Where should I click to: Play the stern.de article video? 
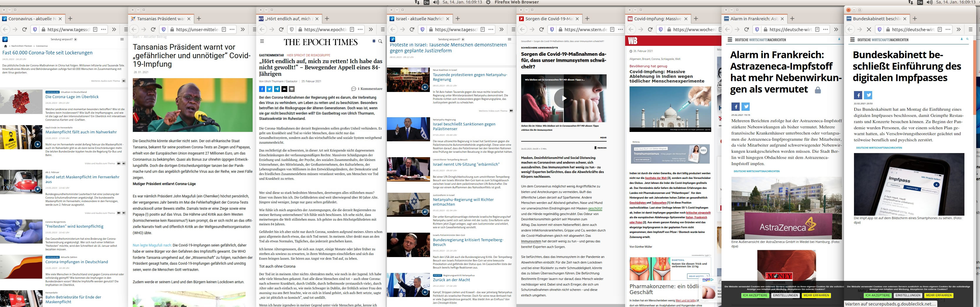click(563, 98)
